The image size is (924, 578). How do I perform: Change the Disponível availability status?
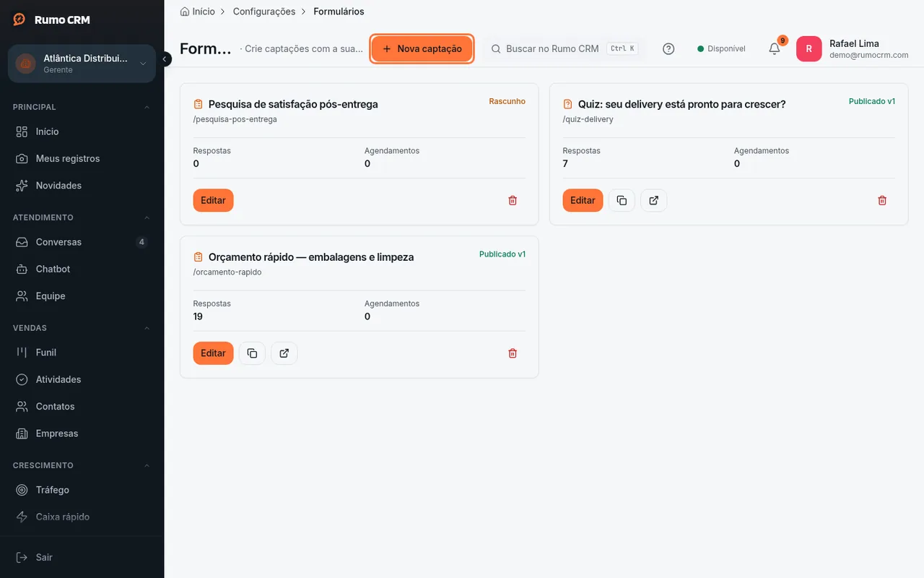point(721,48)
